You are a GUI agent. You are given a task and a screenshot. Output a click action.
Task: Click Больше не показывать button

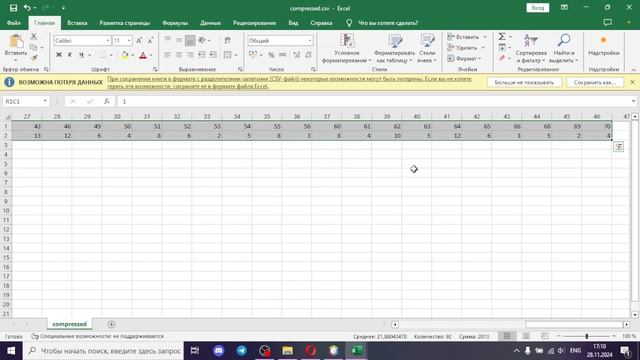click(x=524, y=82)
